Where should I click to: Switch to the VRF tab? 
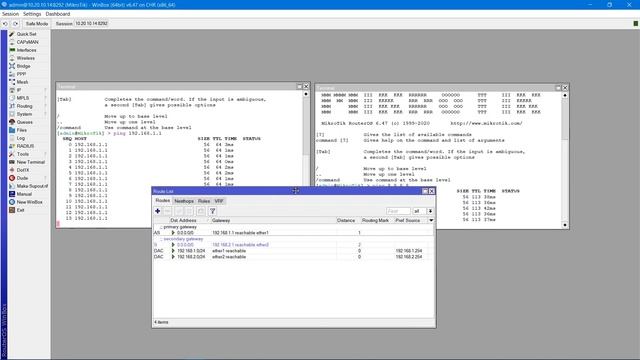point(219,201)
